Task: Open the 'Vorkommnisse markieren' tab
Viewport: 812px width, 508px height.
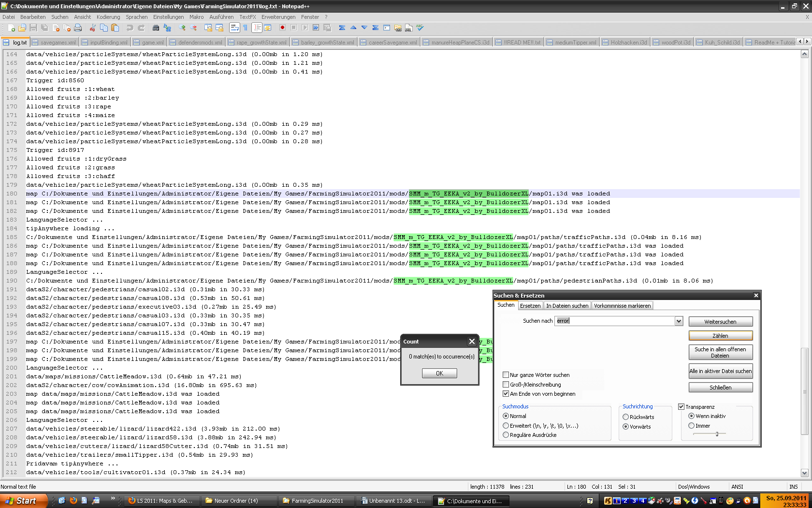Action: pos(622,306)
